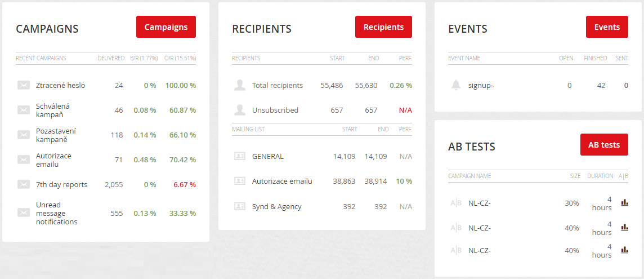Open Autorizace emailu in recent campaigns
Viewport: 644px width, 279px height.
click(x=55, y=160)
